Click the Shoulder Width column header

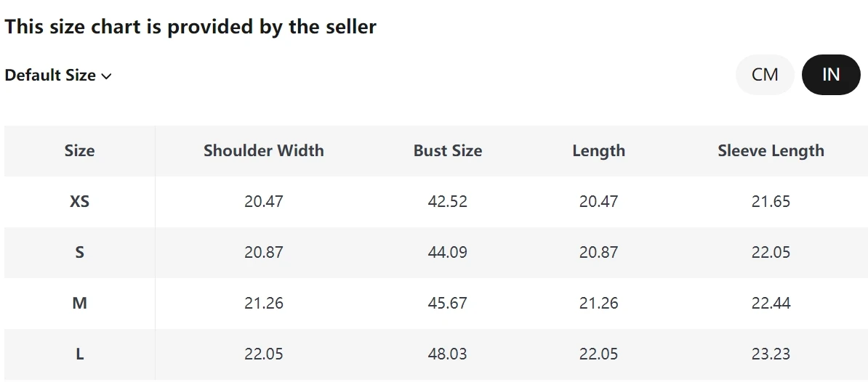pos(264,151)
